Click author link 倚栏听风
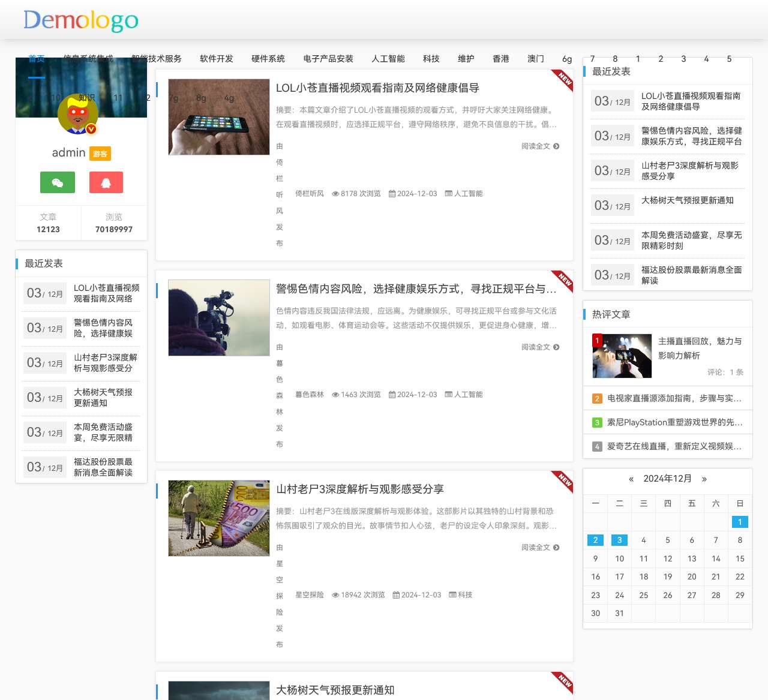The width and height of the screenshot is (768, 700). click(310, 194)
